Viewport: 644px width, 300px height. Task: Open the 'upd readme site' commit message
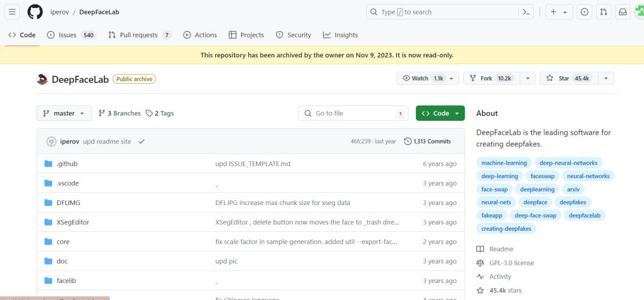(x=107, y=142)
